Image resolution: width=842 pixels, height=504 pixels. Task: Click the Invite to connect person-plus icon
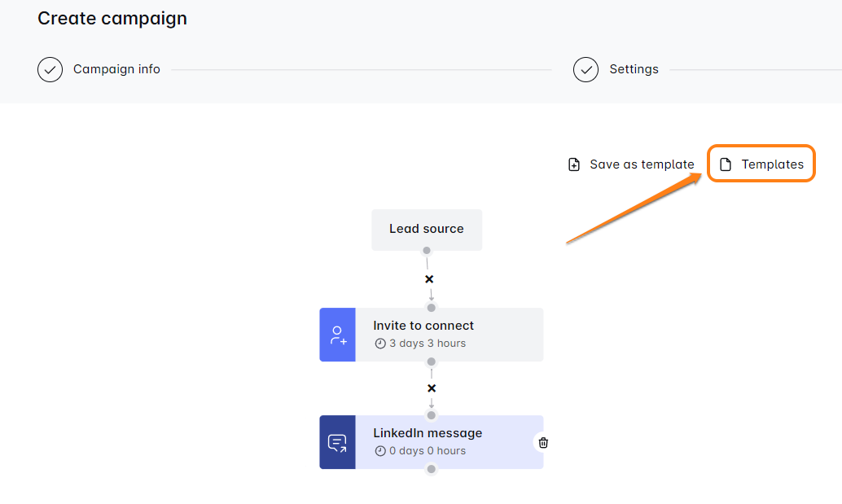tap(338, 335)
